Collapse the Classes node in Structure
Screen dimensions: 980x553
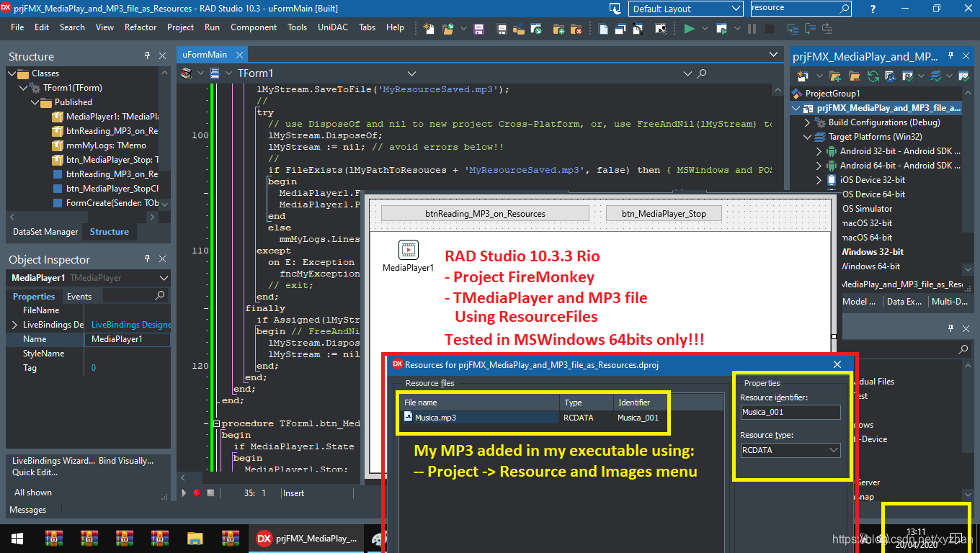pos(12,73)
